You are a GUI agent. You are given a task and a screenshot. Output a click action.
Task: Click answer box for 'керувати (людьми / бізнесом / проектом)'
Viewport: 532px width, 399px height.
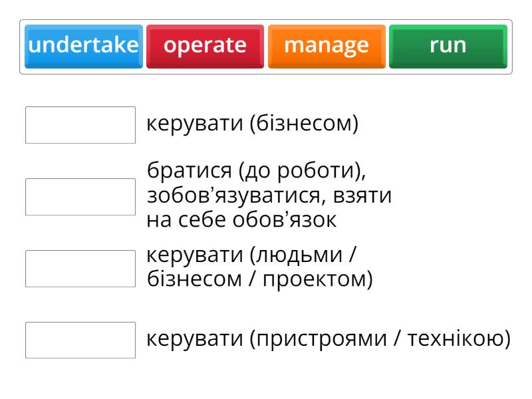click(x=80, y=269)
